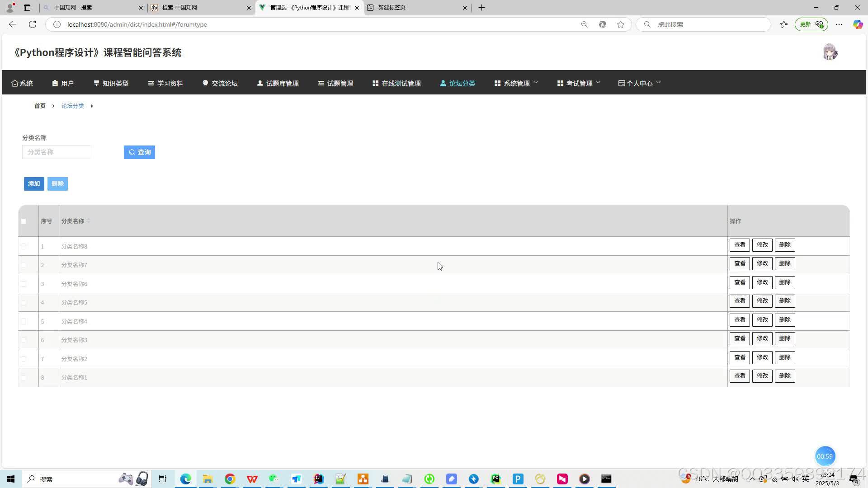
Task: Click the user avatar icon in the header
Action: coord(830,52)
